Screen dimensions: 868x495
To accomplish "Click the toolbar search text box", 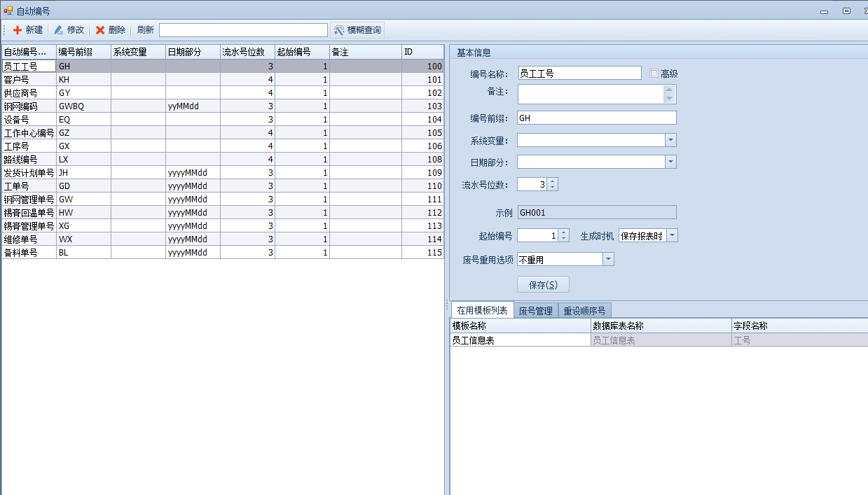I will pyautogui.click(x=243, y=30).
